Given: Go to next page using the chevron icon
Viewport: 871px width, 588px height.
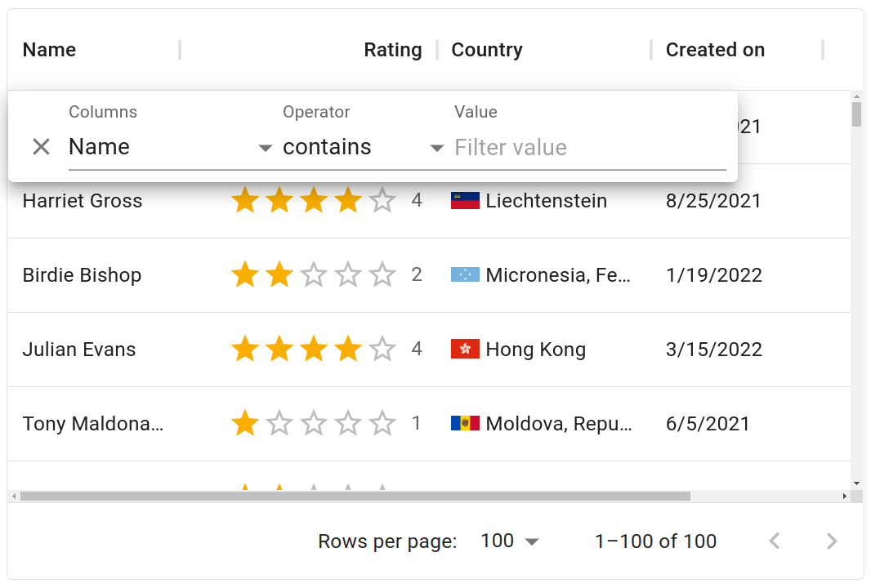Looking at the screenshot, I should pos(832,541).
